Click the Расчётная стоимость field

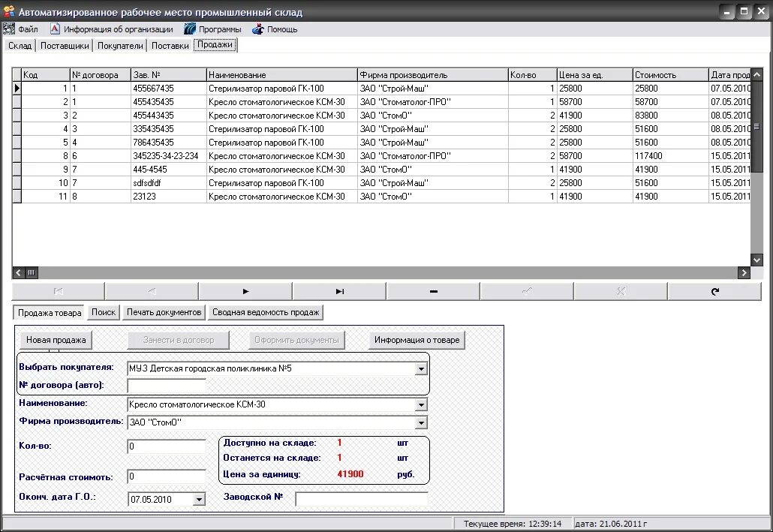[167, 476]
